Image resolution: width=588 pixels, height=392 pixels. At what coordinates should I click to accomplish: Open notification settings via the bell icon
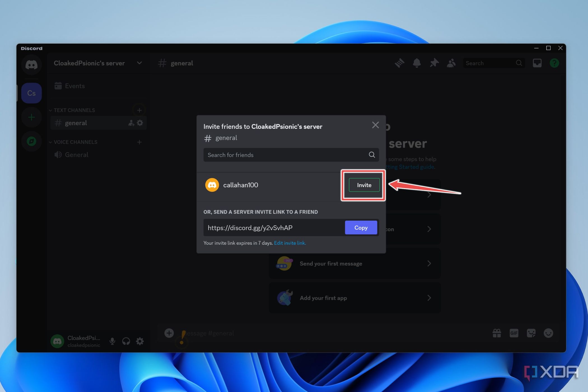pos(417,63)
